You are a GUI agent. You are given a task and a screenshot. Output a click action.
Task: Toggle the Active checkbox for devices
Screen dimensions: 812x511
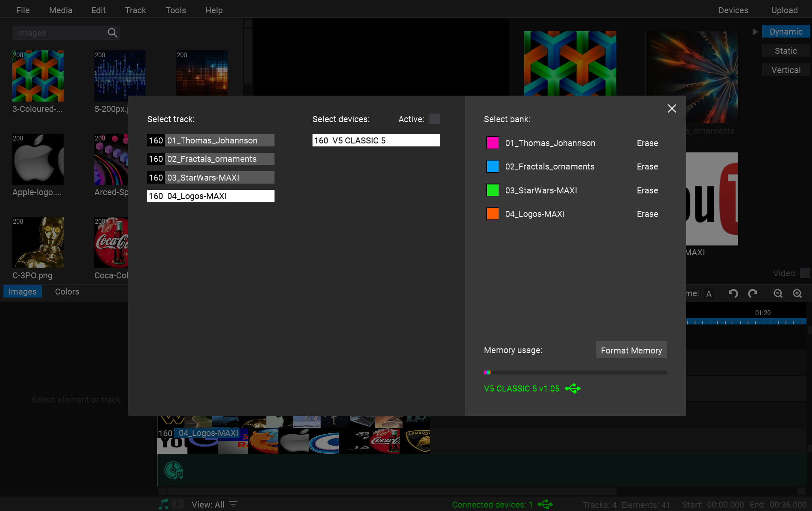tap(434, 119)
